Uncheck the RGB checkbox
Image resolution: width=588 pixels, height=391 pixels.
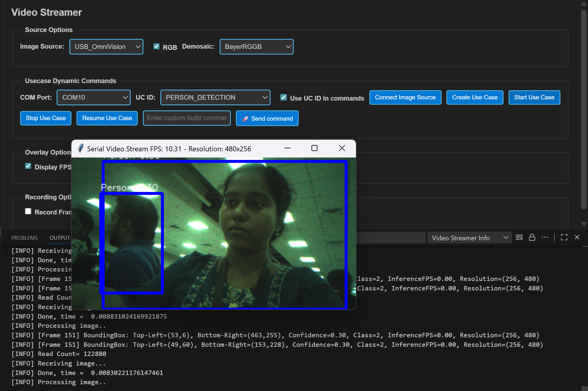click(156, 46)
